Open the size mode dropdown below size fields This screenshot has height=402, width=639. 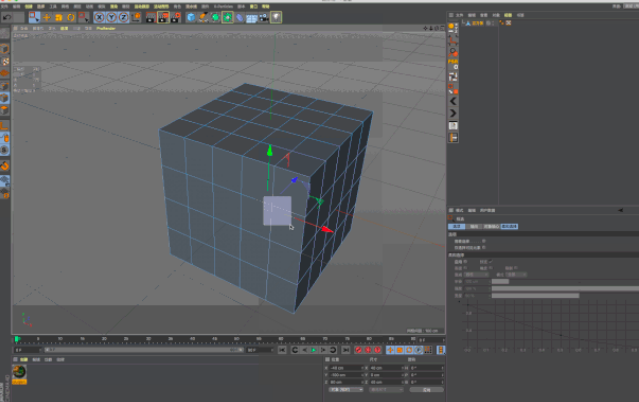[x=386, y=390]
